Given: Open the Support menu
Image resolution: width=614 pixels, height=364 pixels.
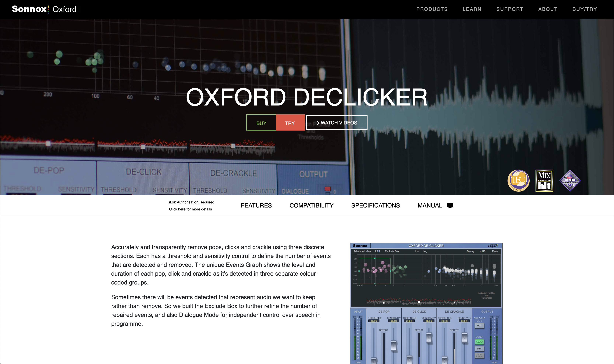Looking at the screenshot, I should click(x=510, y=9).
